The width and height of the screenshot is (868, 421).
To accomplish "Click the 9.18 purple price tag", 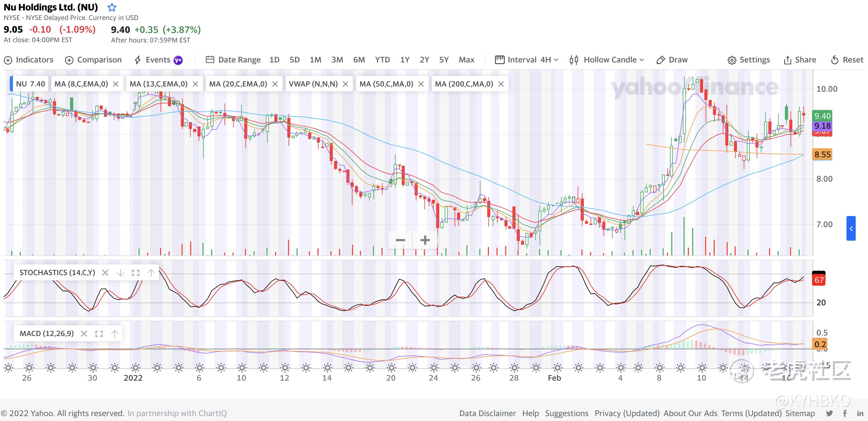I will tap(822, 126).
